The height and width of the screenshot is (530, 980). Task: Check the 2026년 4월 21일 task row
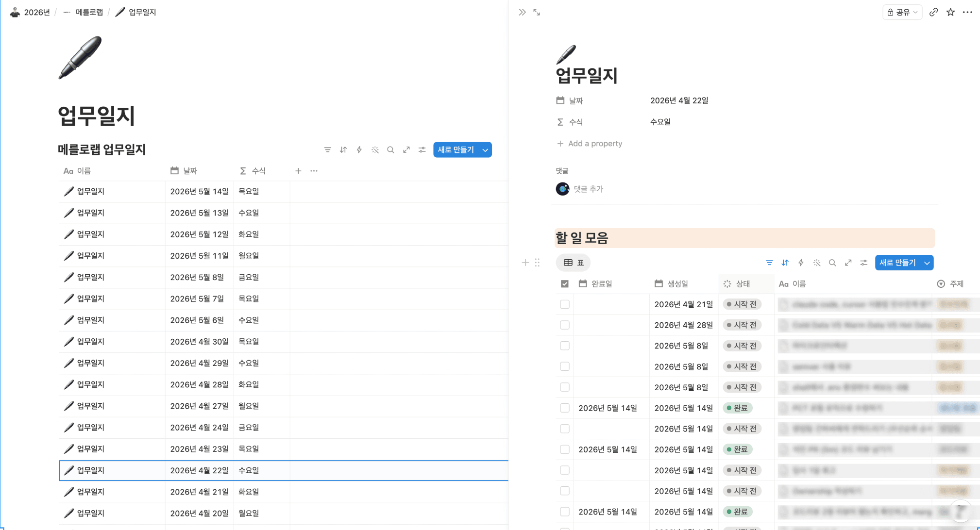564,304
